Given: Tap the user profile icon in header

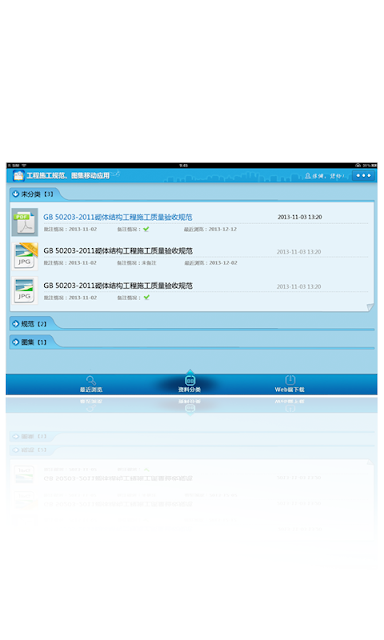Looking at the screenshot, I should point(308,176).
